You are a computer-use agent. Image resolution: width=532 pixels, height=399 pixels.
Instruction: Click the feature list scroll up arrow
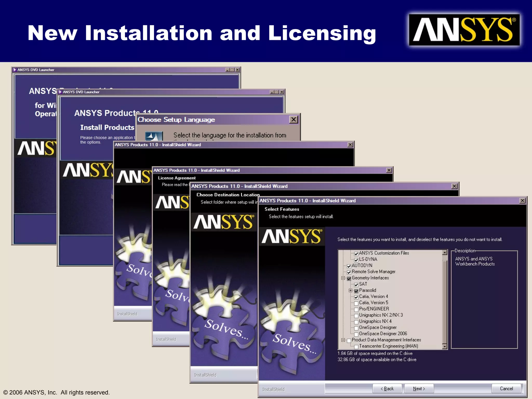tap(445, 252)
